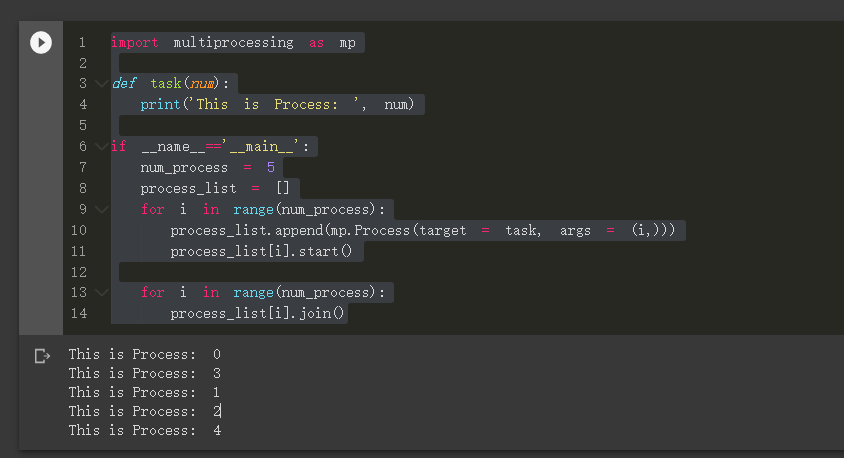The image size is (844, 458).
Task: Place cursor on the word multiprocessing
Action: [233, 43]
